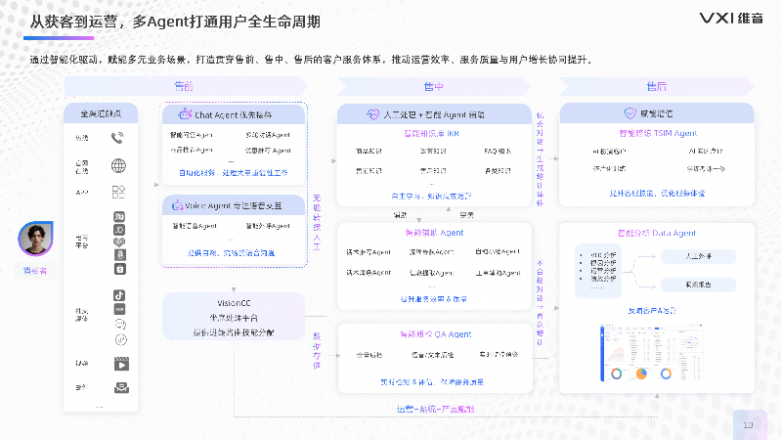
Task: Click the Amazon 'a' platform icon
Action: click(119, 255)
